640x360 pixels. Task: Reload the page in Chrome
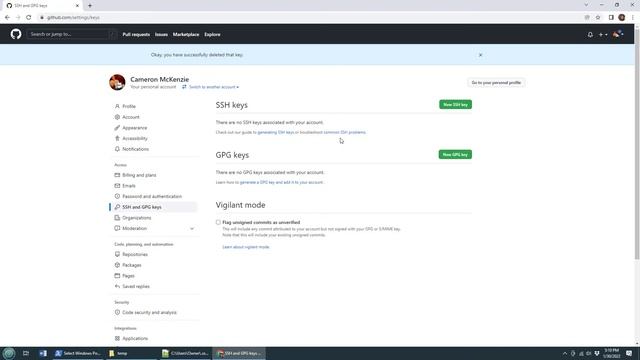29,18
